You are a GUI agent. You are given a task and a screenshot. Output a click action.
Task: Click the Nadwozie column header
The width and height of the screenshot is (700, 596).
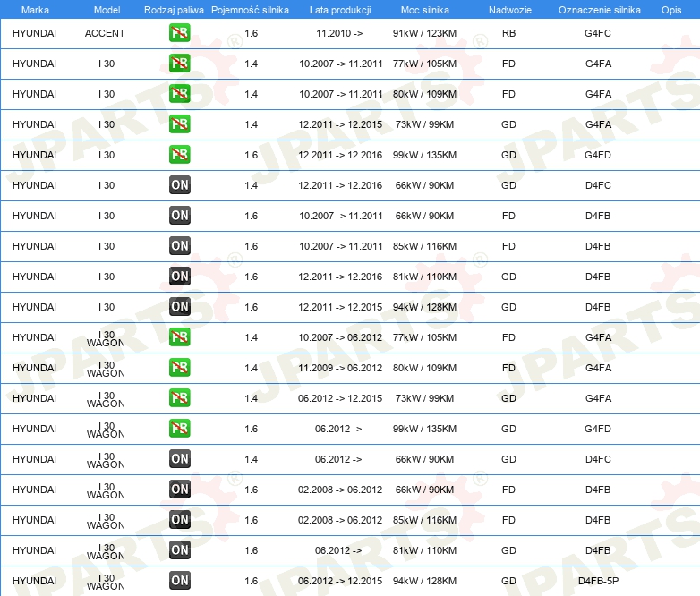510,10
